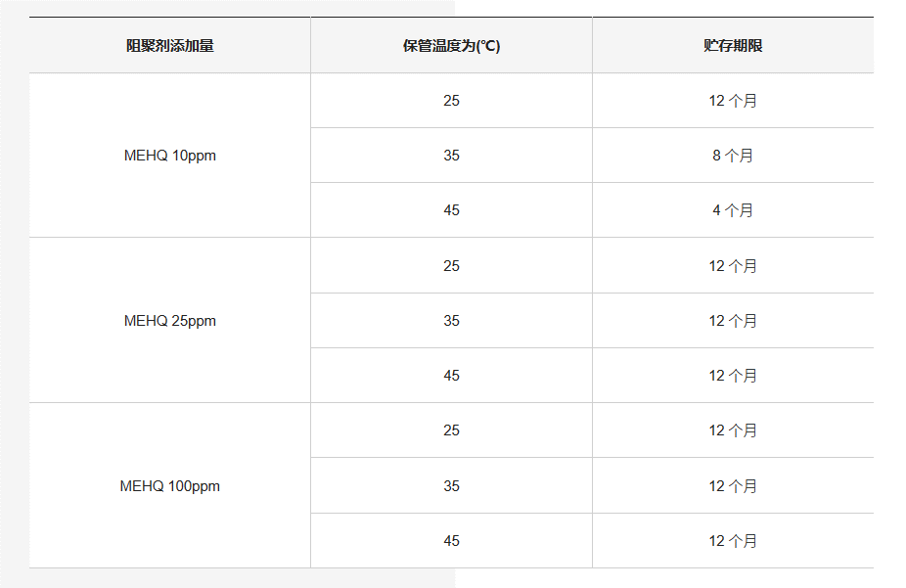Select the MEHQ 25ppm cell

(x=169, y=321)
